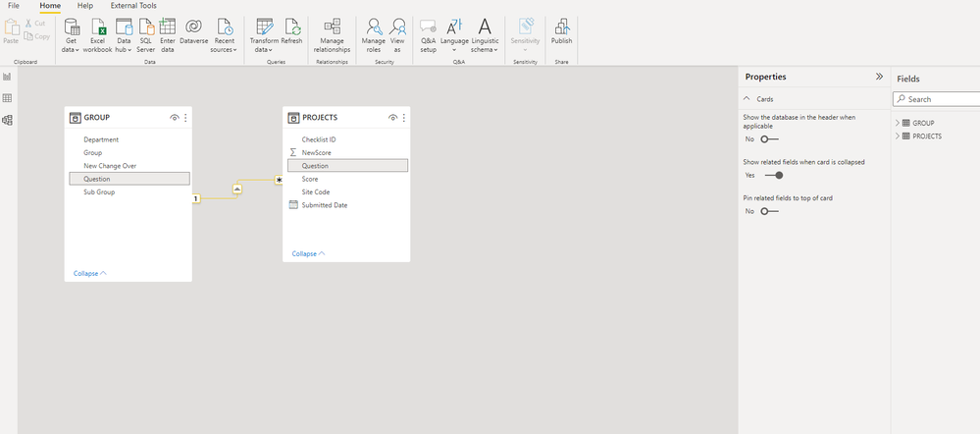Open the File menu
This screenshot has width=980, height=434.
coord(13,6)
